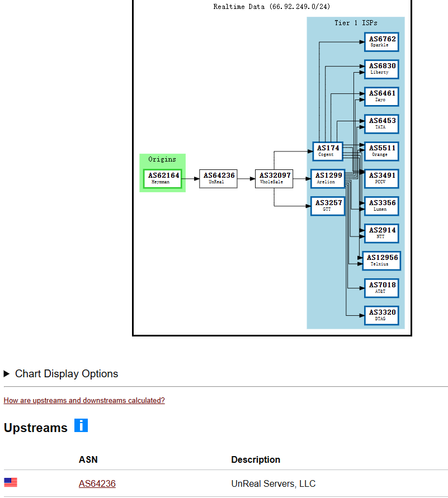Click the AS3491 PCCW node
This screenshot has width=448, height=498.
click(381, 178)
